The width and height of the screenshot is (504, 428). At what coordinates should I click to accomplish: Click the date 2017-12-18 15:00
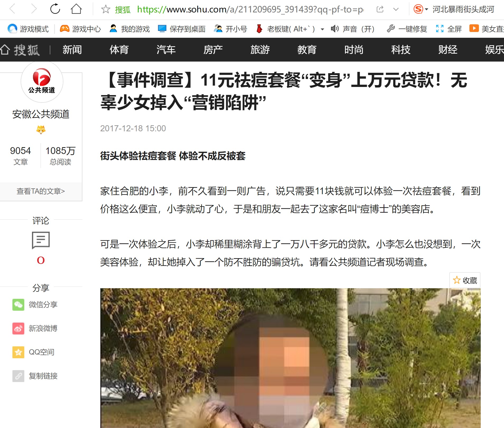click(133, 128)
